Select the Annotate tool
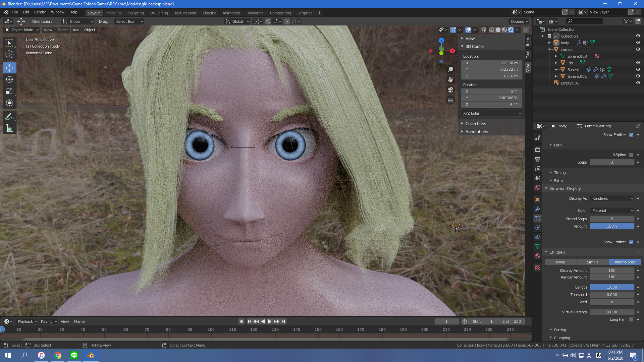The image size is (644, 362). (9, 117)
